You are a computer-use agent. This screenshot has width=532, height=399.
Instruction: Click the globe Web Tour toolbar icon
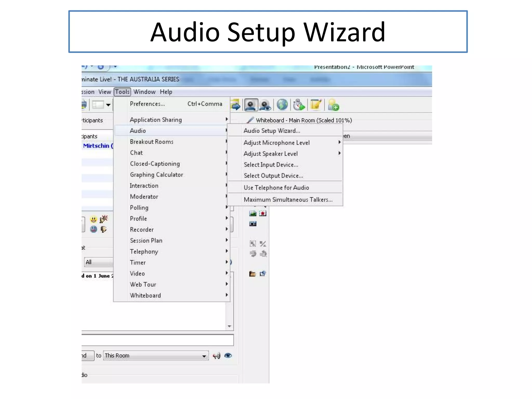click(282, 105)
